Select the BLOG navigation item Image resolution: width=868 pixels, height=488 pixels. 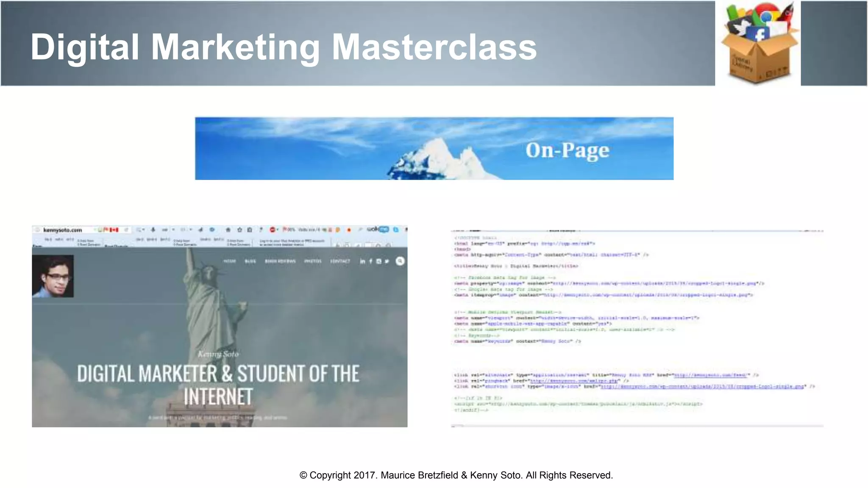250,261
